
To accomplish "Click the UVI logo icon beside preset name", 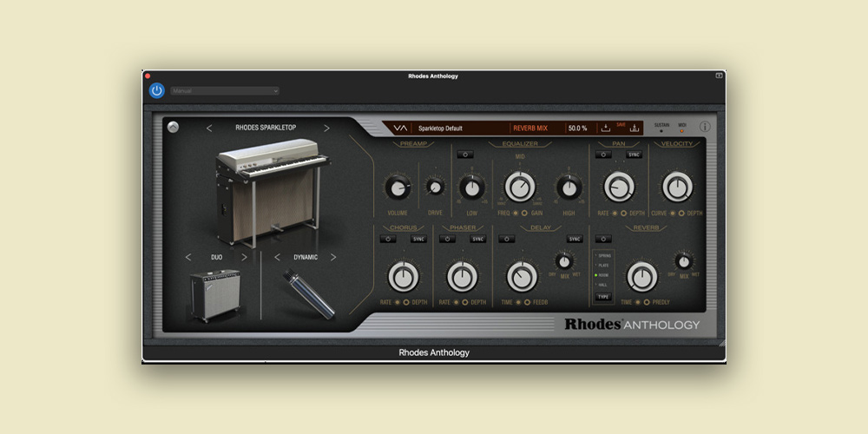I will coord(399,128).
